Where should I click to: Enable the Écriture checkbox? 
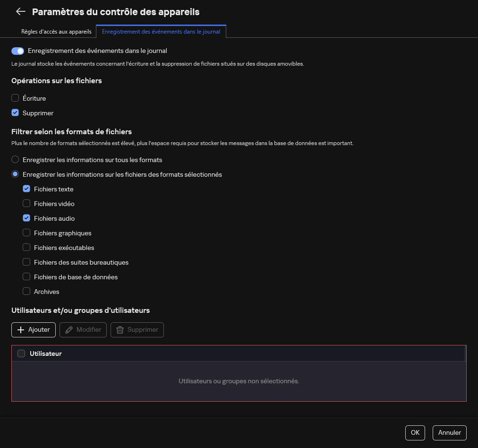(x=15, y=98)
